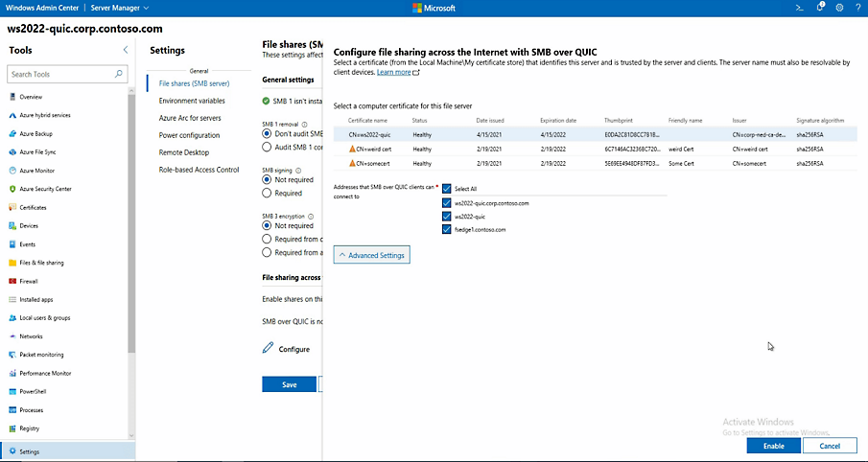The height and width of the screenshot is (462, 868).
Task: Toggle the Select All checkbox
Action: pyautogui.click(x=447, y=189)
